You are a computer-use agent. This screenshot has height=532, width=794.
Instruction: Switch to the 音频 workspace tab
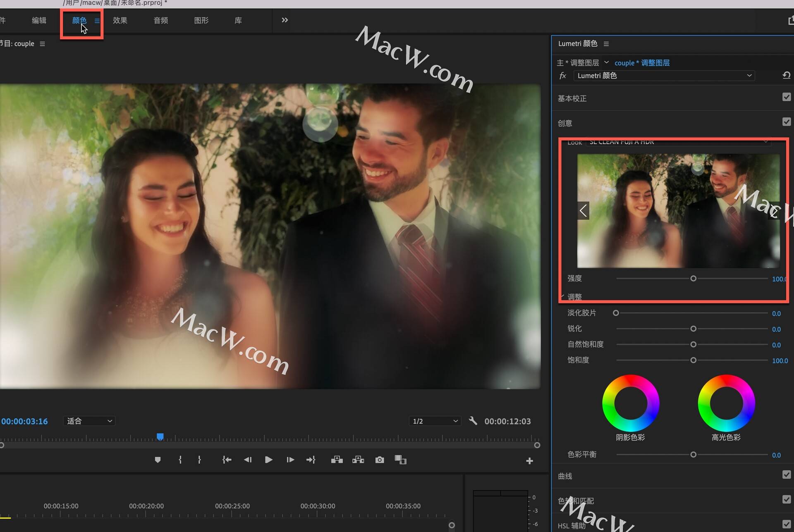point(160,20)
